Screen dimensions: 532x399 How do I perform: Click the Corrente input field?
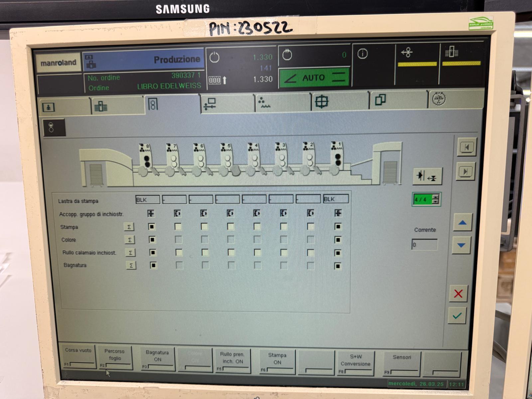pos(424,245)
